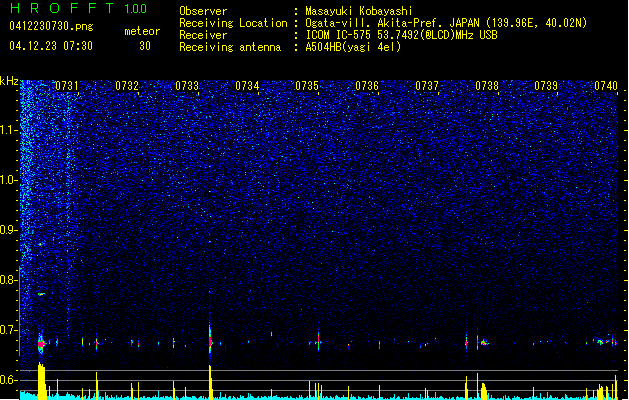The height and width of the screenshot is (400, 629).
Task: Click the Receiving antenna label
Action: [x=230, y=47]
